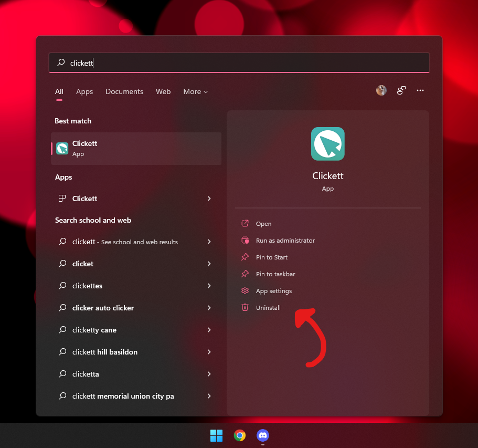Expand chevron for 'clickett hill basildon'

coord(209,352)
